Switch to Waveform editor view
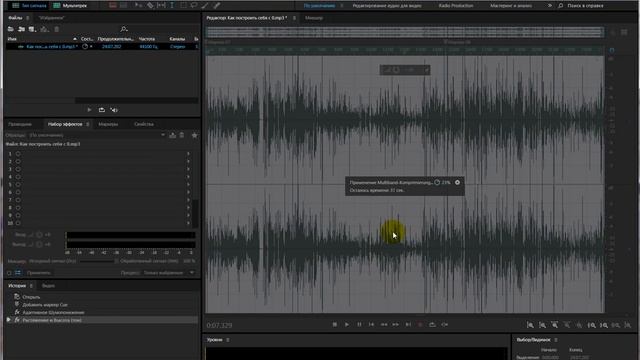Screen dimensions: 640x360 29,6
